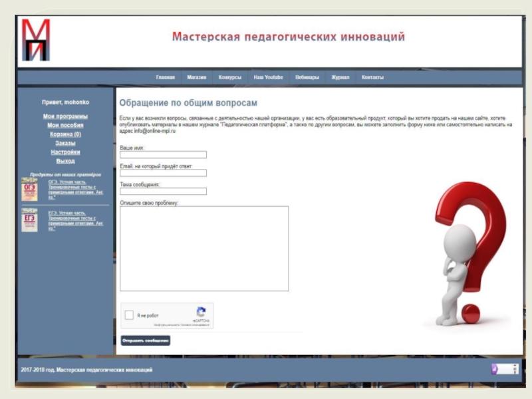Image resolution: width=532 pixels, height=399 pixels.
Task: Open the Корзина (0) cart link
Action: [65, 134]
